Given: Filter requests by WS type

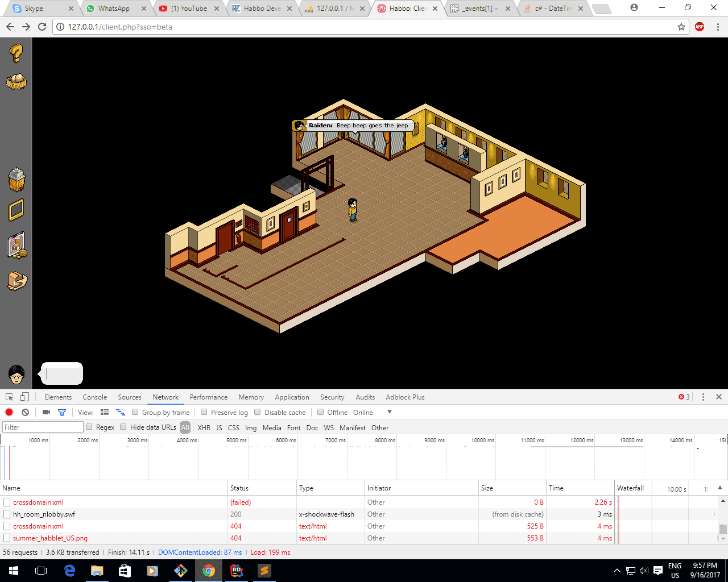Looking at the screenshot, I should tap(329, 427).
